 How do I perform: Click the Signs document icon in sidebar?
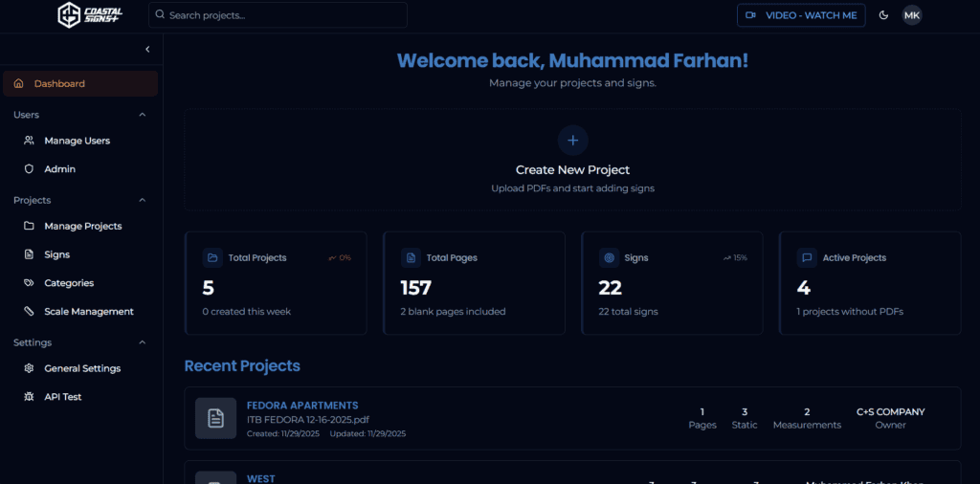[x=29, y=254]
